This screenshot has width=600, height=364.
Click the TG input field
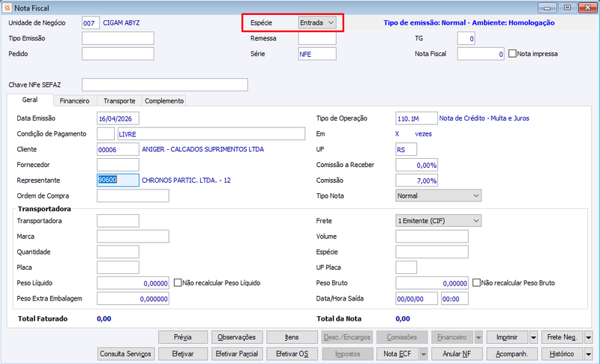pyautogui.click(x=466, y=38)
